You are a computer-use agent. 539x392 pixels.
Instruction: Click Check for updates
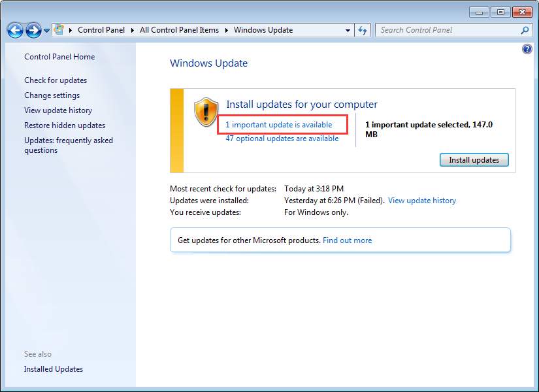(x=56, y=80)
